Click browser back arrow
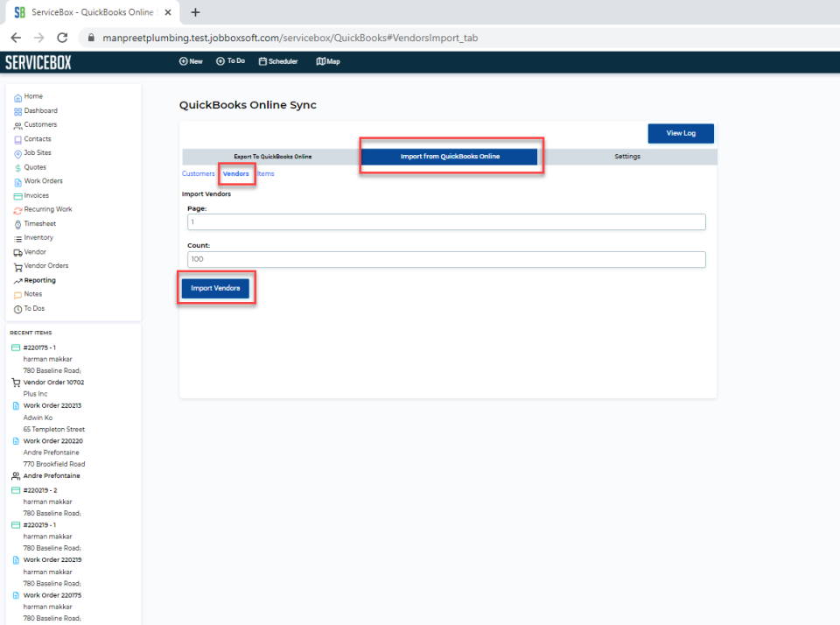The height and width of the screenshot is (625, 840). click(16, 38)
